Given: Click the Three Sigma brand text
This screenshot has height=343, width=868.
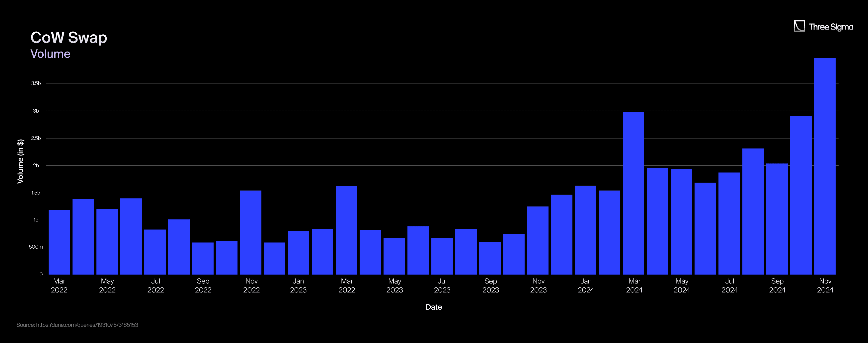Looking at the screenshot, I should click(831, 27).
